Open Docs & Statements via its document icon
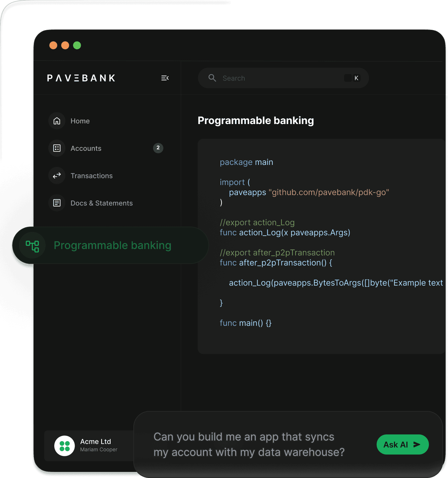Image resolution: width=448 pixels, height=478 pixels. pyautogui.click(x=57, y=203)
